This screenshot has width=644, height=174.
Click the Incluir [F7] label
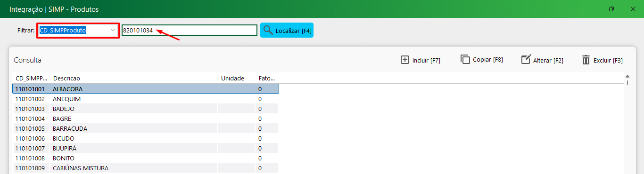426,60
